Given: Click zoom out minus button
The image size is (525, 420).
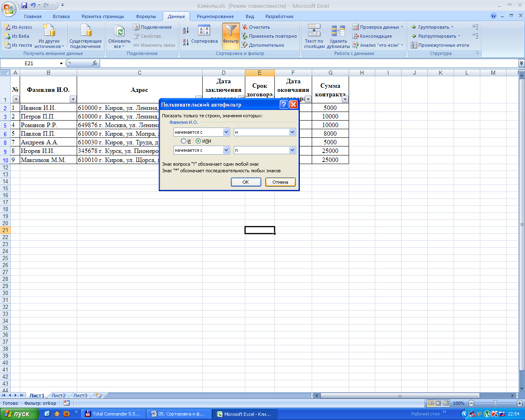Looking at the screenshot, I should point(471,403).
